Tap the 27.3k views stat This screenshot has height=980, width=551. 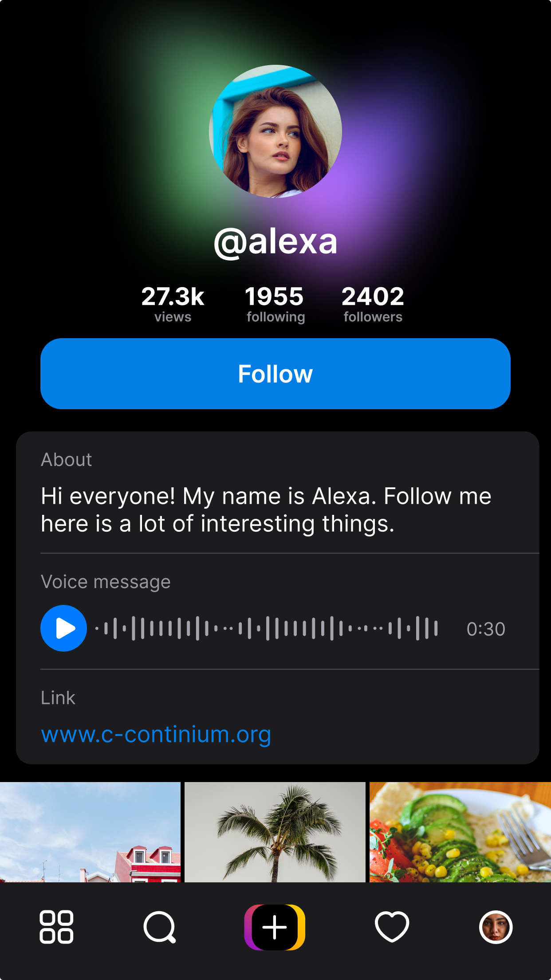[x=173, y=304]
